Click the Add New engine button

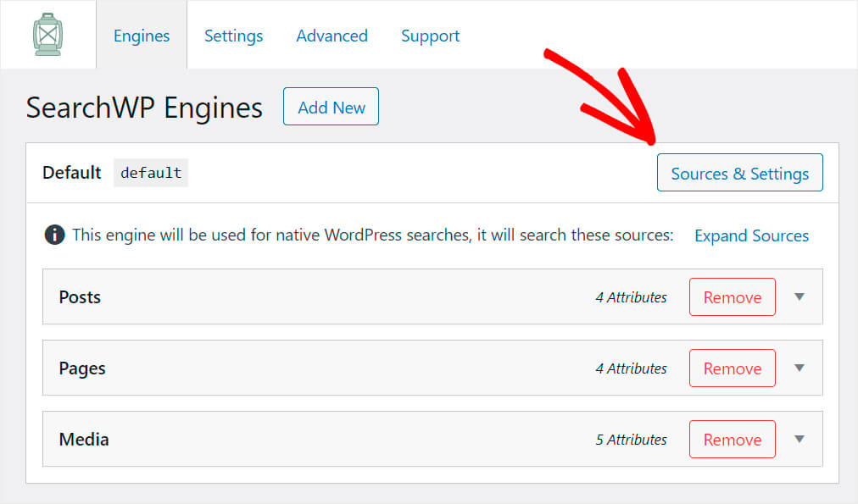click(331, 107)
